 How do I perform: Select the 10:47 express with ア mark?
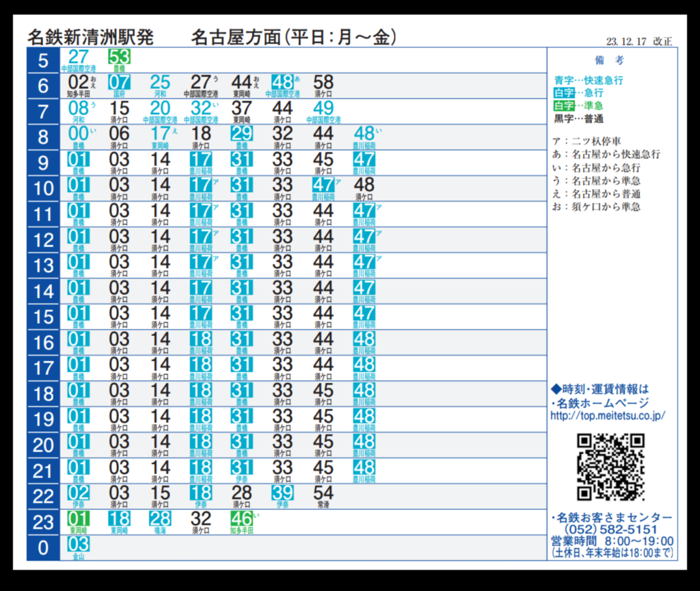(325, 189)
